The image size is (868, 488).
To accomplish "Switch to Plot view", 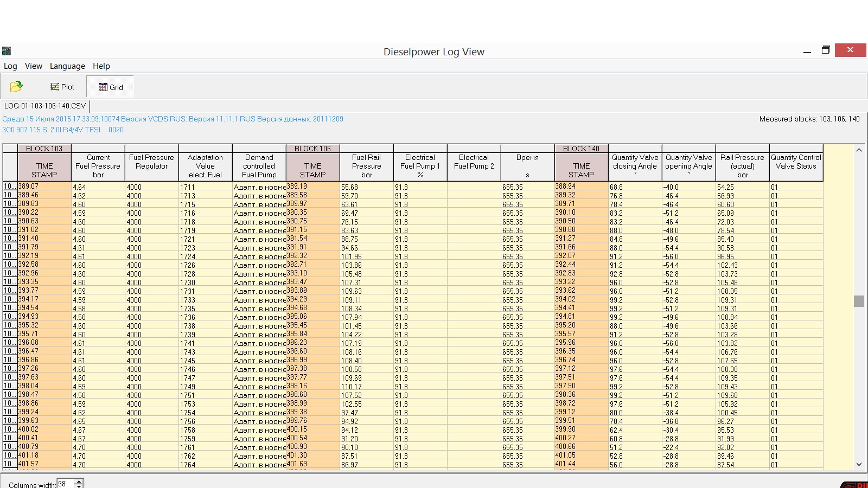I will (x=62, y=87).
